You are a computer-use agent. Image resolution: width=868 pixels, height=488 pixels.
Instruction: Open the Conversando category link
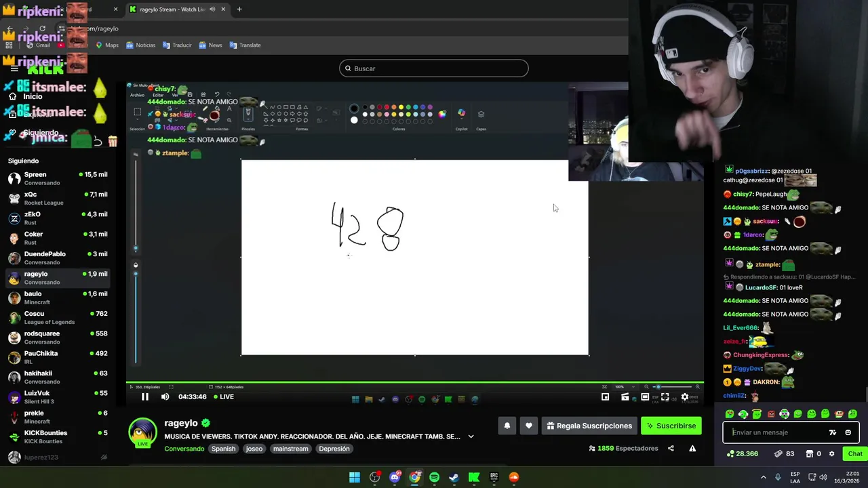pos(184,449)
